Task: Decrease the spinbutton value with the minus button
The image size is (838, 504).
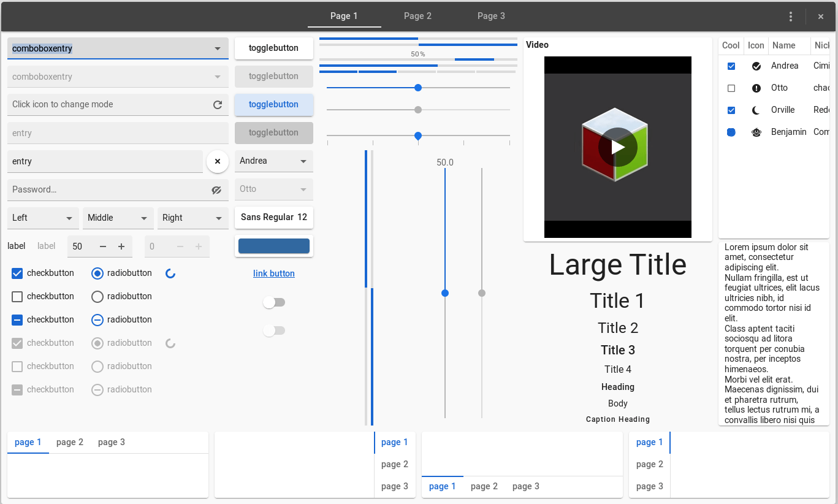Action: (x=102, y=246)
